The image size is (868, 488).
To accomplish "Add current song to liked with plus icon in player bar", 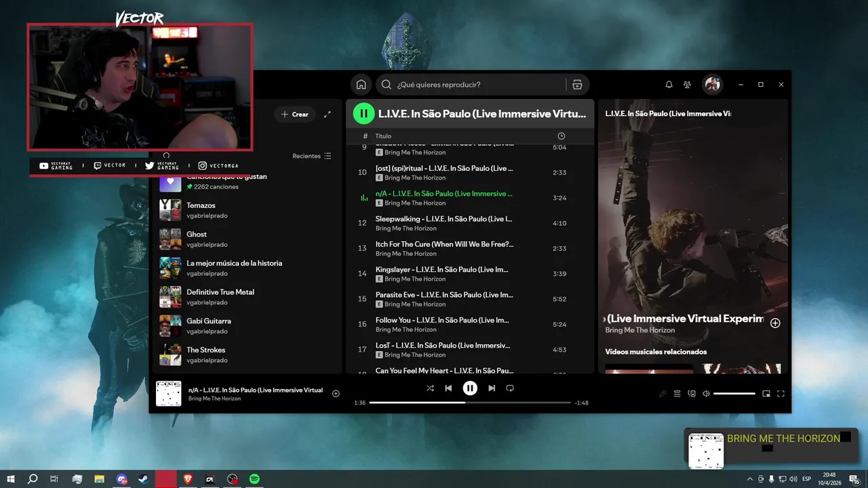I will coord(336,394).
